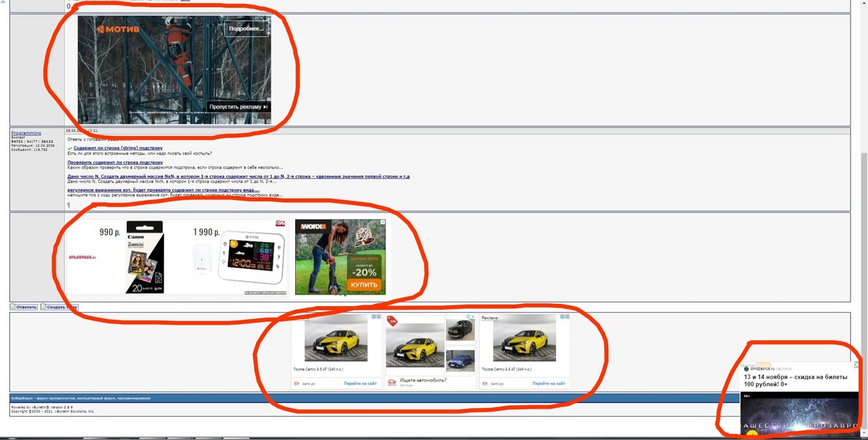The width and height of the screenshot is (868, 440).
Task: Close the middle car ad
Action: [x=473, y=317]
